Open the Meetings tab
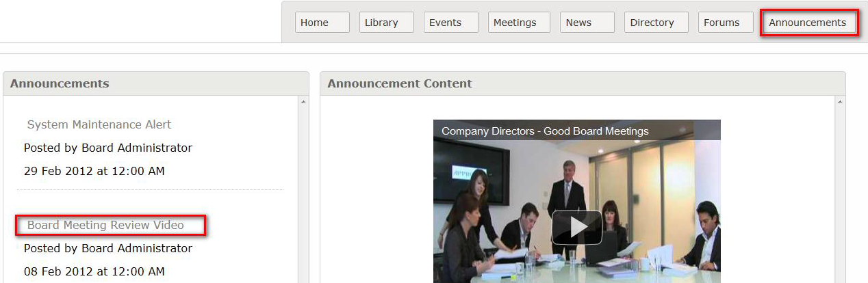 pos(519,23)
